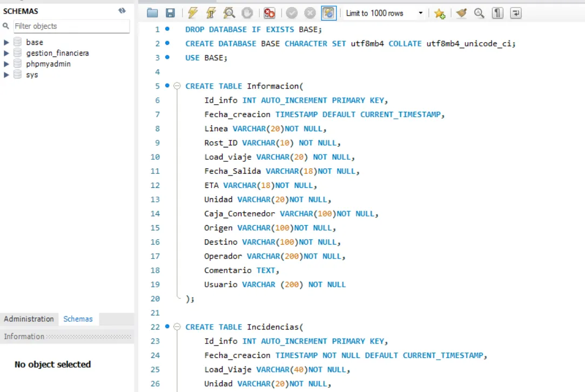Toggle auto-commit mode button
585x392 pixels.
pos(328,13)
